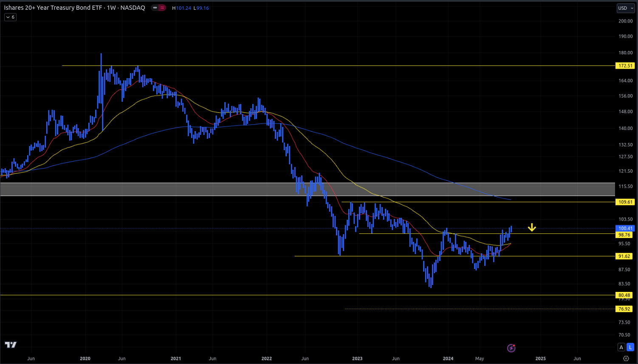Click the 2023 label on time axis
The height and width of the screenshot is (364, 638).
[357, 358]
